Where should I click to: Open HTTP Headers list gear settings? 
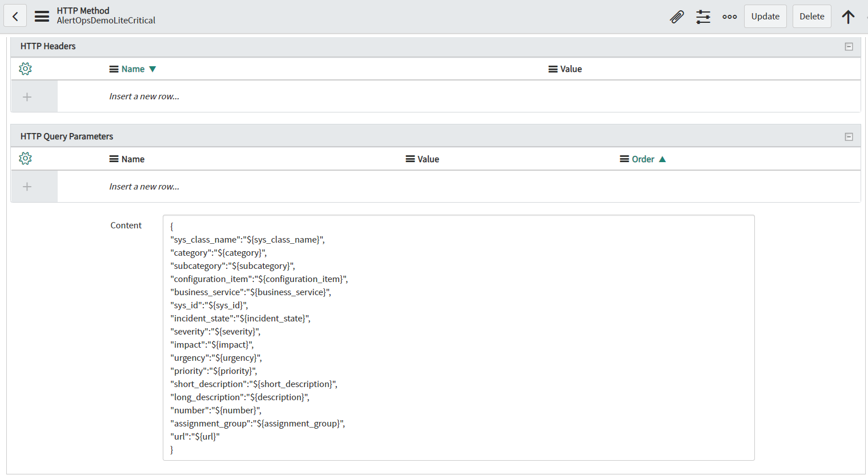[x=25, y=69]
